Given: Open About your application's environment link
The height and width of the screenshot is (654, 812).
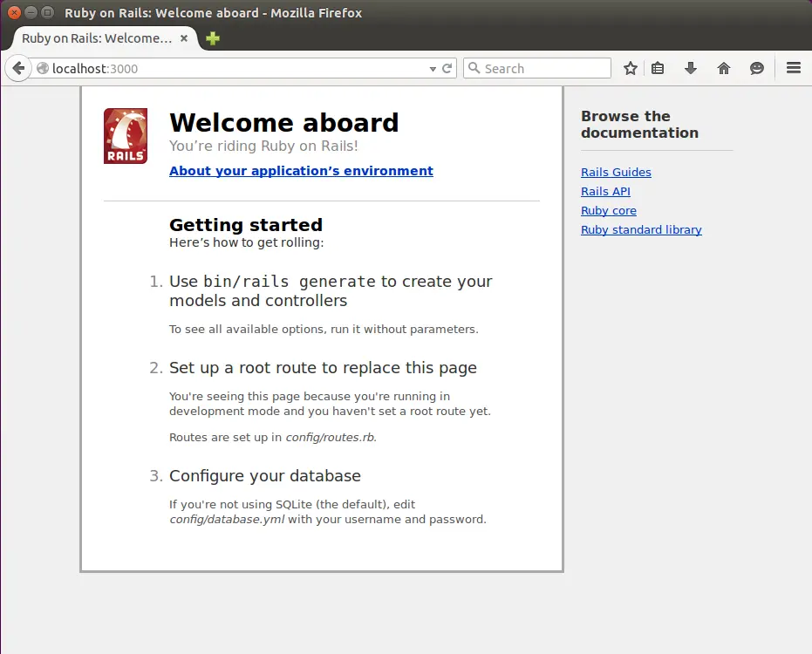Looking at the screenshot, I should (x=301, y=171).
